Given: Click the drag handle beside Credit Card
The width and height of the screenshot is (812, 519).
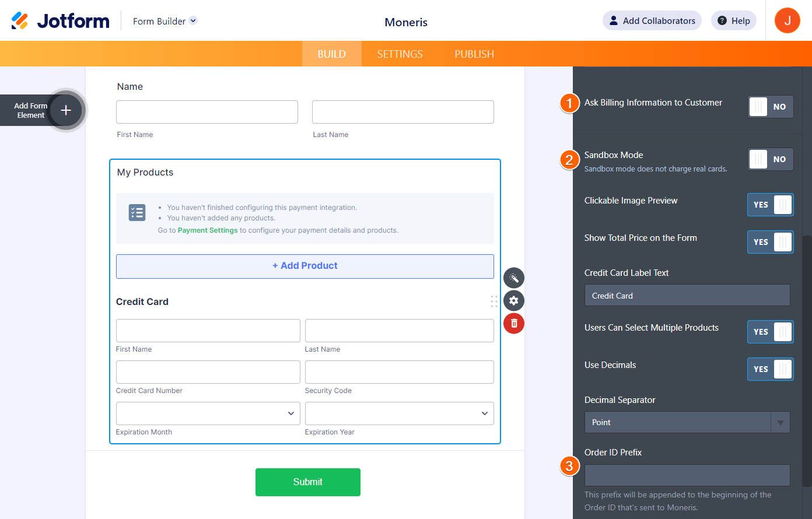Looking at the screenshot, I should coord(494,301).
